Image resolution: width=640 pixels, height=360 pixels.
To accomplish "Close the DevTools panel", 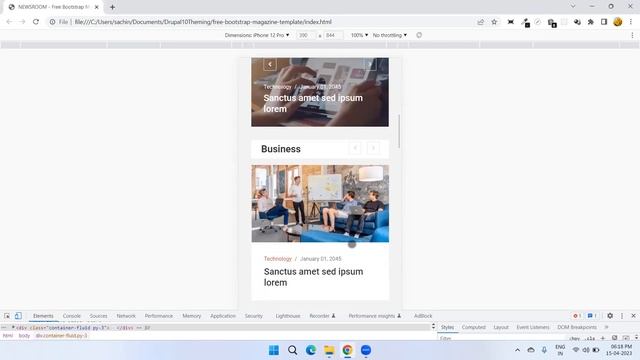I will coord(633,316).
